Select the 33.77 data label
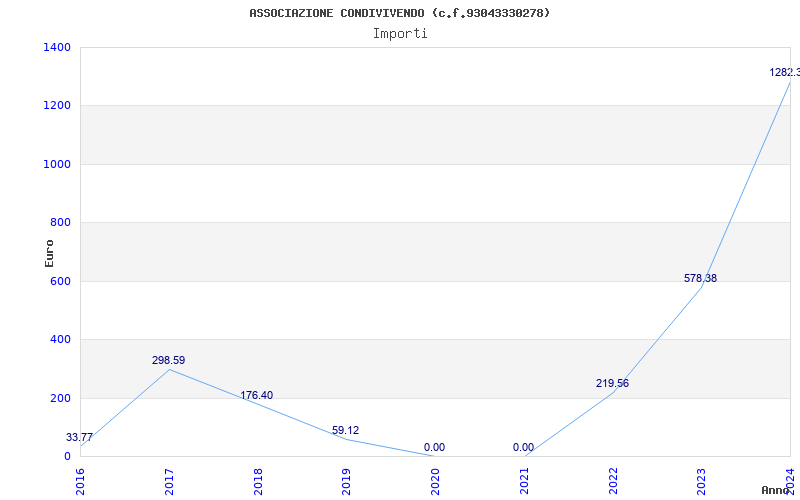Screen dimensions: 800x500 coord(79,437)
